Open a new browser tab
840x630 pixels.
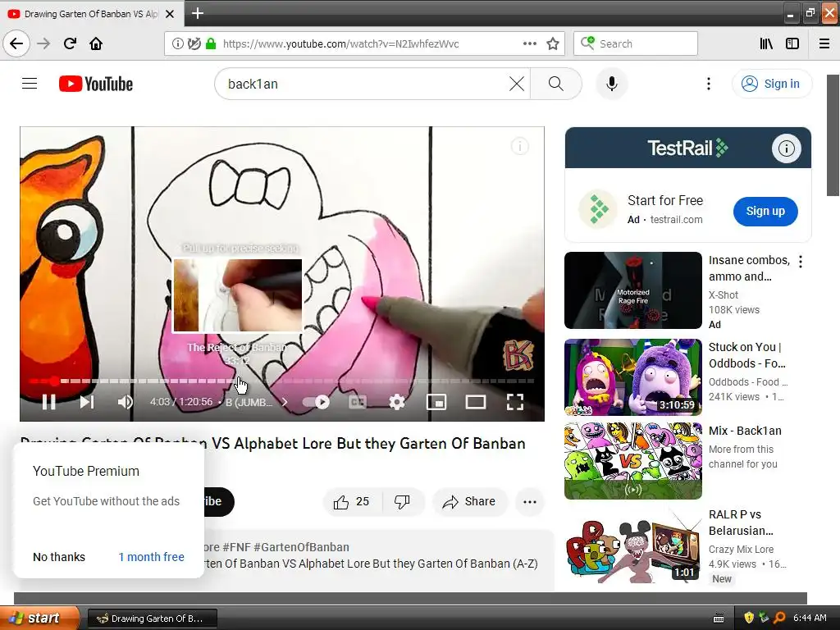(197, 13)
